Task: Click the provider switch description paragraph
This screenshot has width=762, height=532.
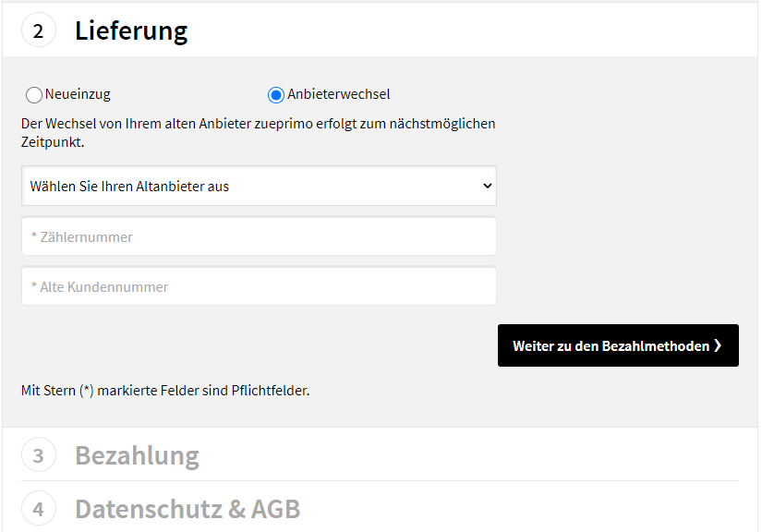Action: pos(258,133)
